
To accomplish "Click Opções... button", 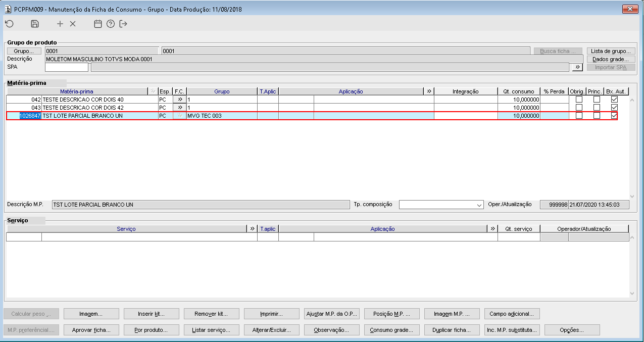I will pos(572,330).
